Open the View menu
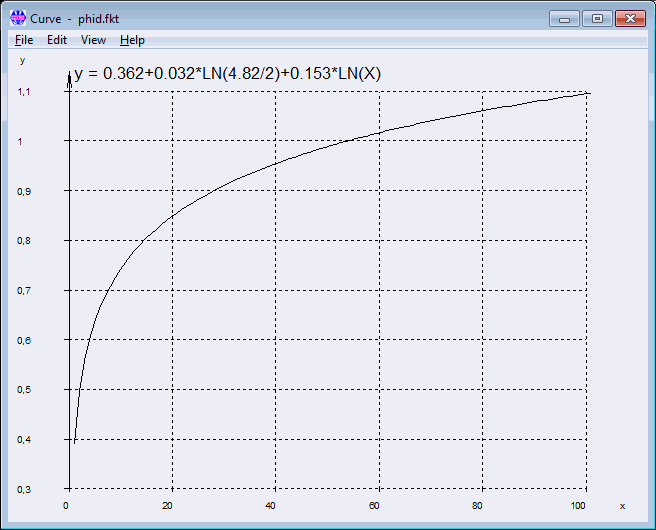Viewport: 656px width, 530px height. 93,40
